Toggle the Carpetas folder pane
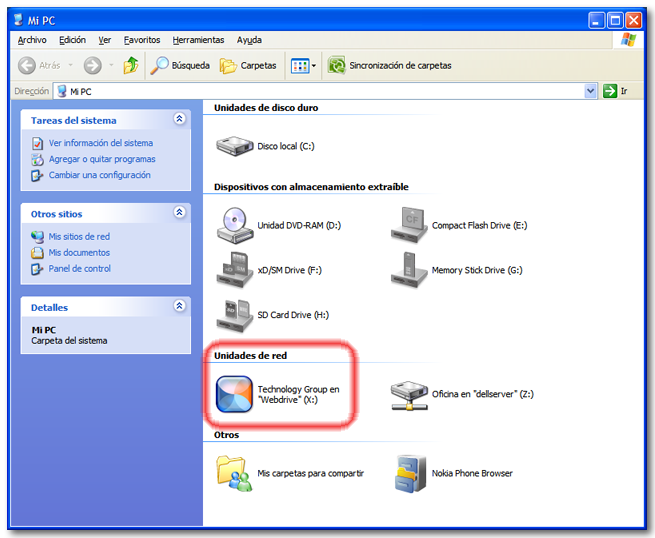 [248, 66]
